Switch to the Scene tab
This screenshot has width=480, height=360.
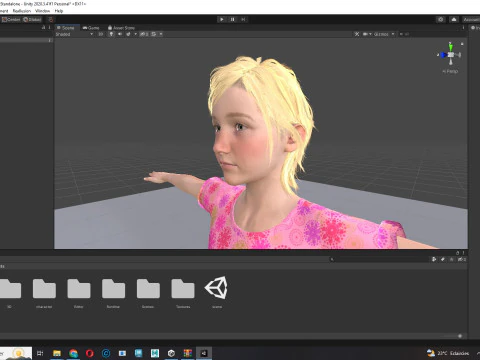66,28
